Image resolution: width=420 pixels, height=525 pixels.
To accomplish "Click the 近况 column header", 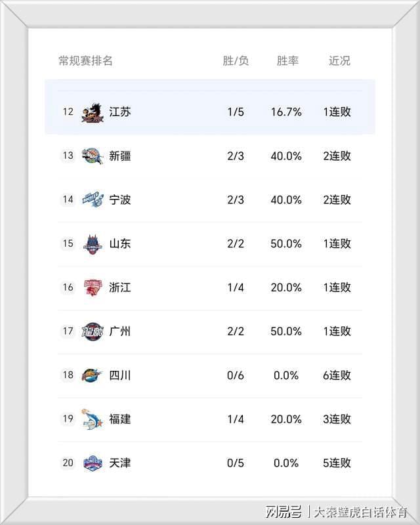I will coord(339,61).
